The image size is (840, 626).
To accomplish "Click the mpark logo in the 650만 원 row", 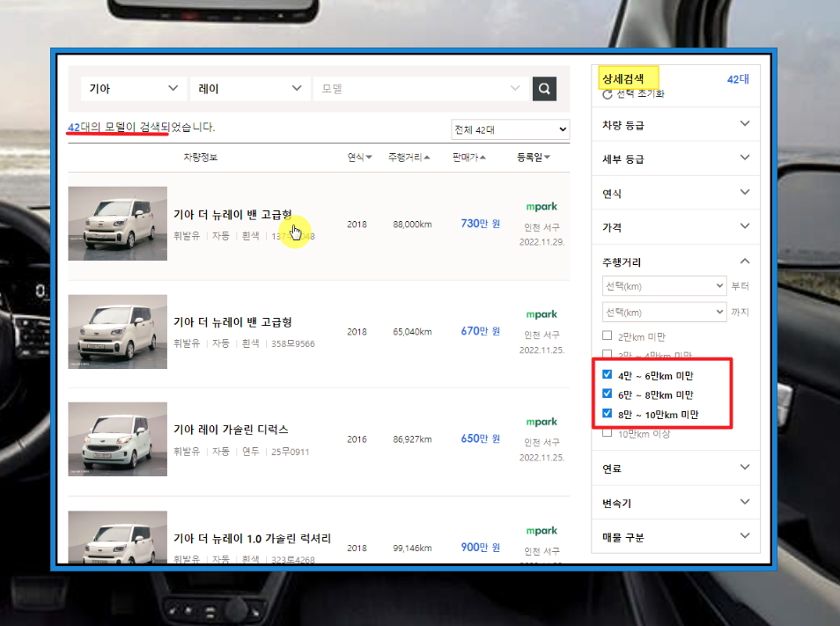I will tap(542, 422).
